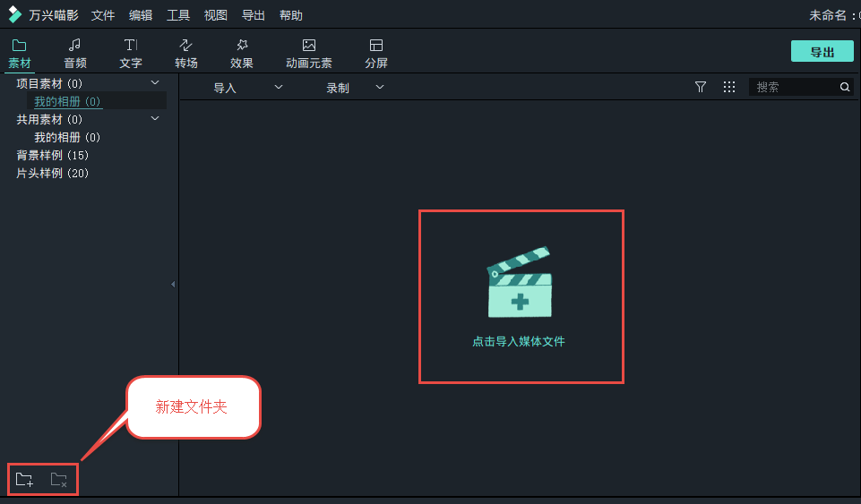
Task: Click the 点击导入媒体文件 link
Action: (519, 341)
